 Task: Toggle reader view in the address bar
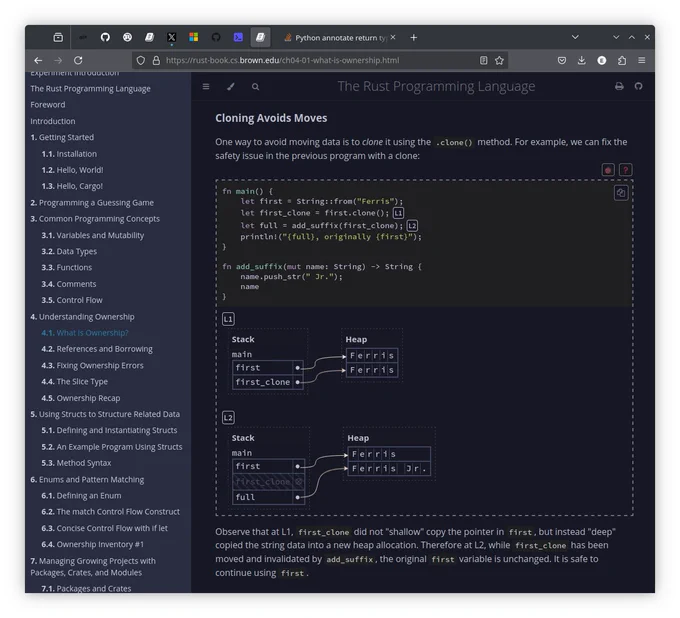(x=484, y=60)
